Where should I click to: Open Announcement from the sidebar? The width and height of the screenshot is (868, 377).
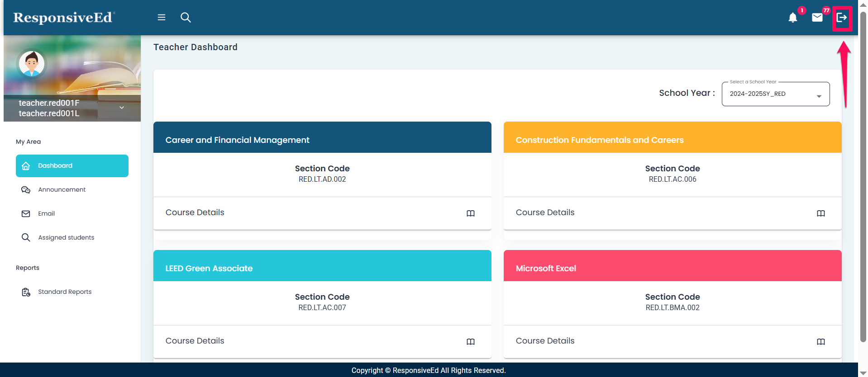pos(62,190)
